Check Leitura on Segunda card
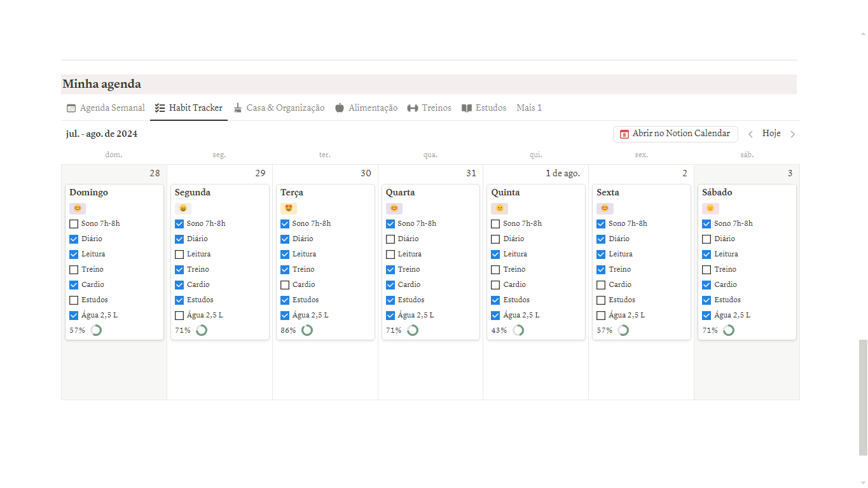This screenshot has height=488, width=868. tap(179, 254)
